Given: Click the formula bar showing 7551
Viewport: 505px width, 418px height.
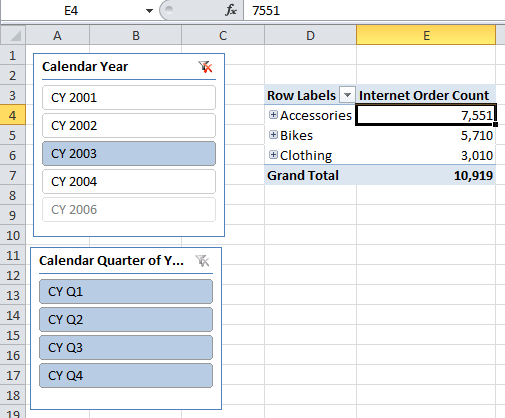Looking at the screenshot, I should tap(374, 11).
